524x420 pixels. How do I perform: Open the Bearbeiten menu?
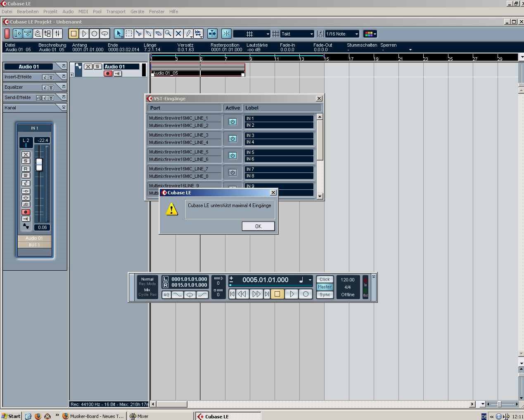tap(28, 12)
